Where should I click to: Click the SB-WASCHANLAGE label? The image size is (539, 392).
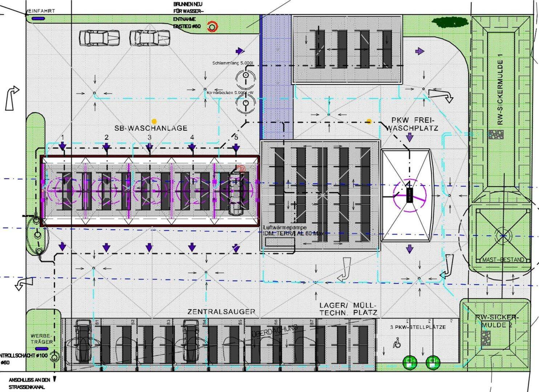pos(151,128)
